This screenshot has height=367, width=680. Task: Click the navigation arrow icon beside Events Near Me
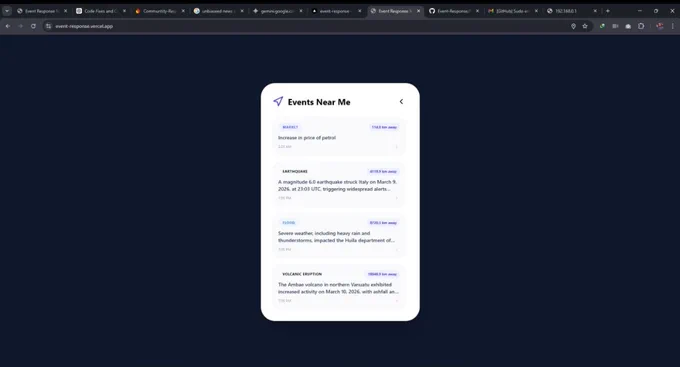coord(278,102)
